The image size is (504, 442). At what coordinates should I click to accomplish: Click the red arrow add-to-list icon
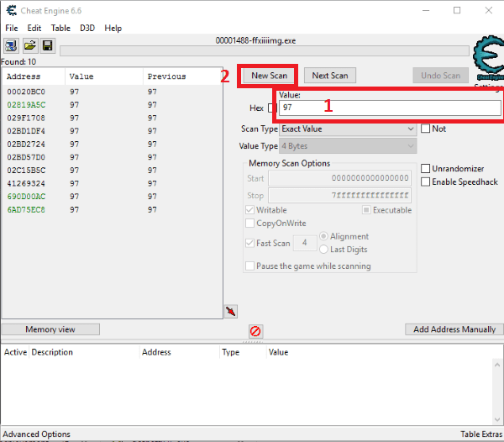tap(231, 311)
